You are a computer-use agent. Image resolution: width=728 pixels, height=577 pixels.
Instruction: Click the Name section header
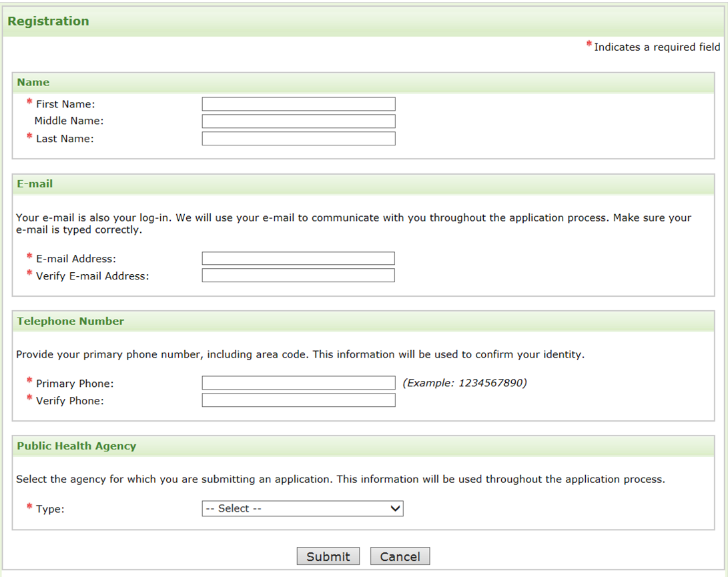[x=33, y=83]
